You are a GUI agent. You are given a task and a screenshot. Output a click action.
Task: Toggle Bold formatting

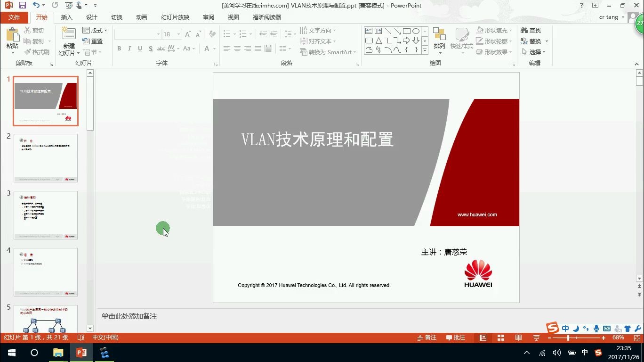[119, 49]
